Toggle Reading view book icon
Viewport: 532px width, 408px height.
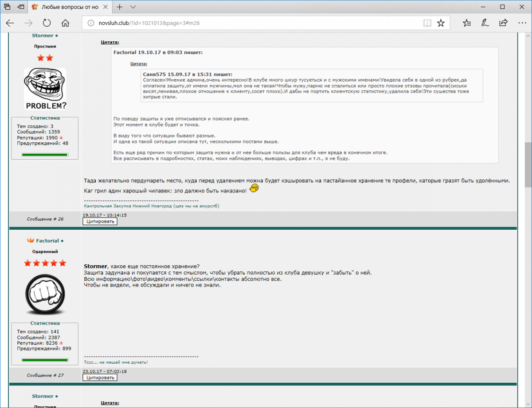(x=427, y=23)
